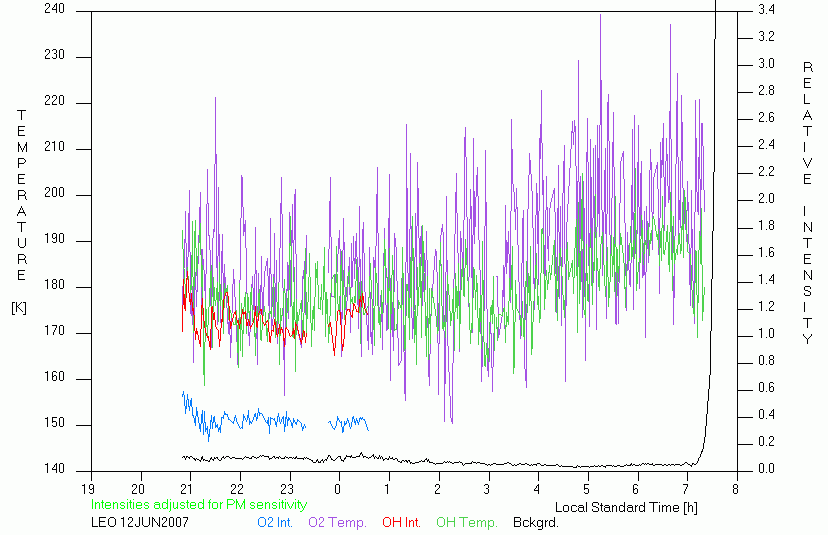
Task: Click time axis label 4
Action: point(537,490)
